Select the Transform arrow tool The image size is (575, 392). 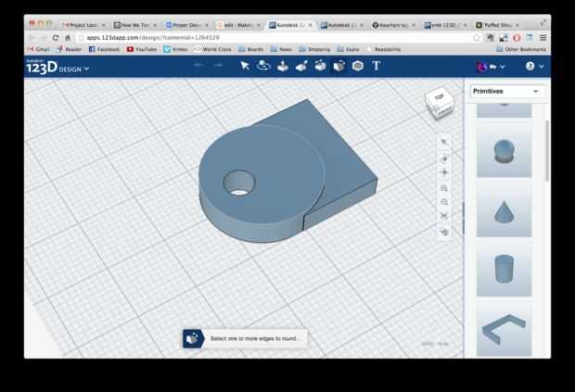(x=245, y=66)
